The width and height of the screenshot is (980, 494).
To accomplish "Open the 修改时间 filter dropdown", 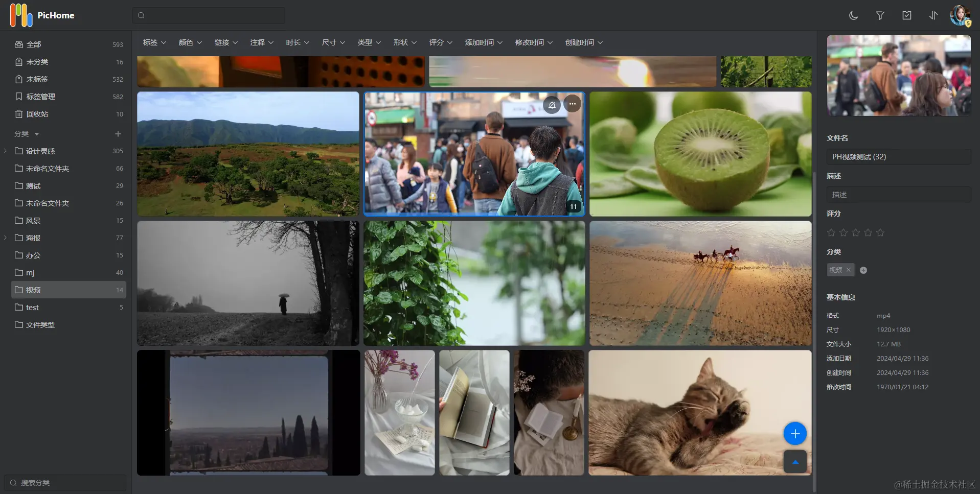I will (534, 42).
